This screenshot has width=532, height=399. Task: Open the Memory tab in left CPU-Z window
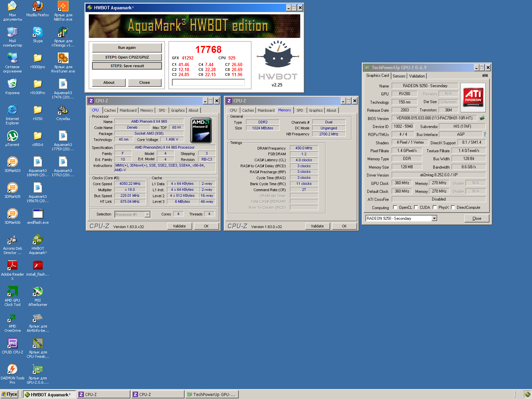point(147,110)
